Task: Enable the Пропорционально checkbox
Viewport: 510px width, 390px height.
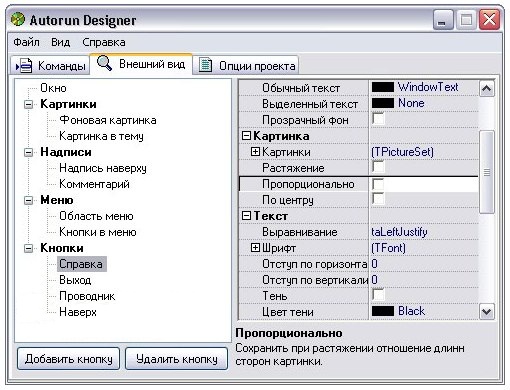Action: (x=378, y=184)
